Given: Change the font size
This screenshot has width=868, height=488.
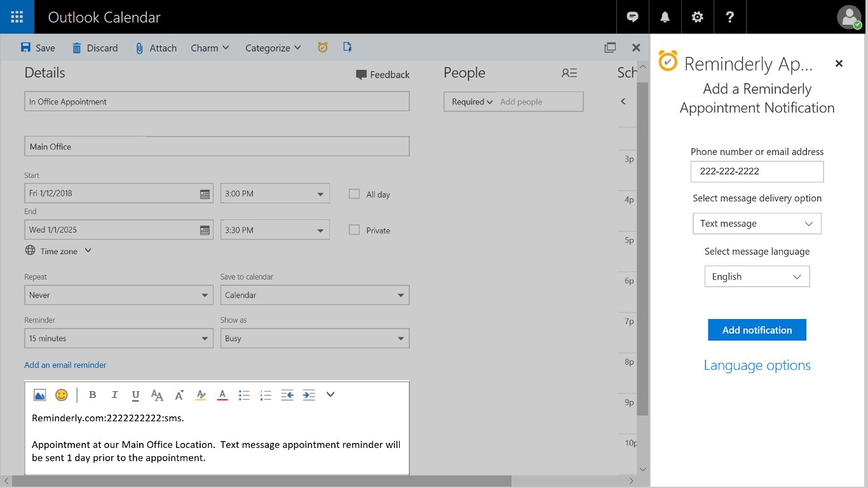Looking at the screenshot, I should click(157, 395).
